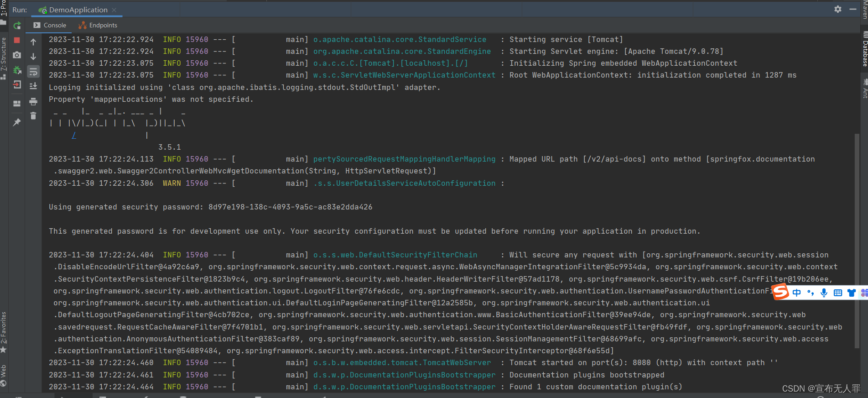
Task: Open the Sogou toolbox grid icon
Action: (x=864, y=293)
